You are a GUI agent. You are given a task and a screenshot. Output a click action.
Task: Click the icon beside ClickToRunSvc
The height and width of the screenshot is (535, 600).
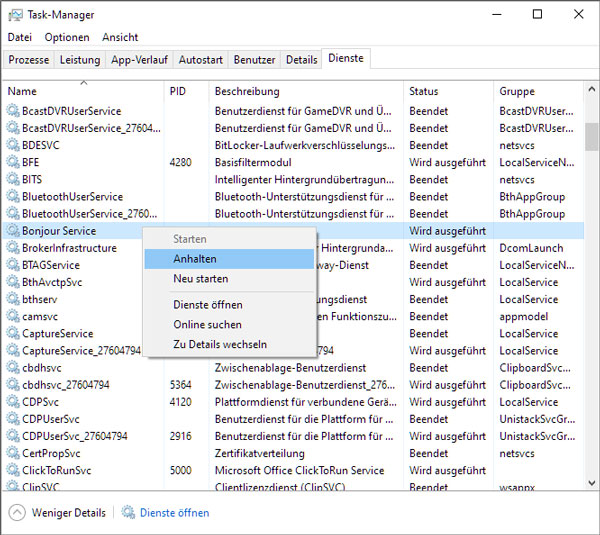13,470
